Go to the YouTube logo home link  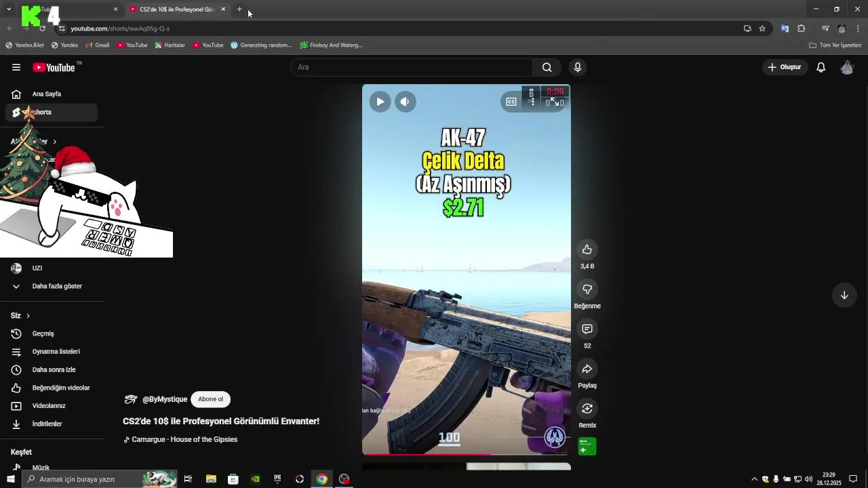point(54,67)
